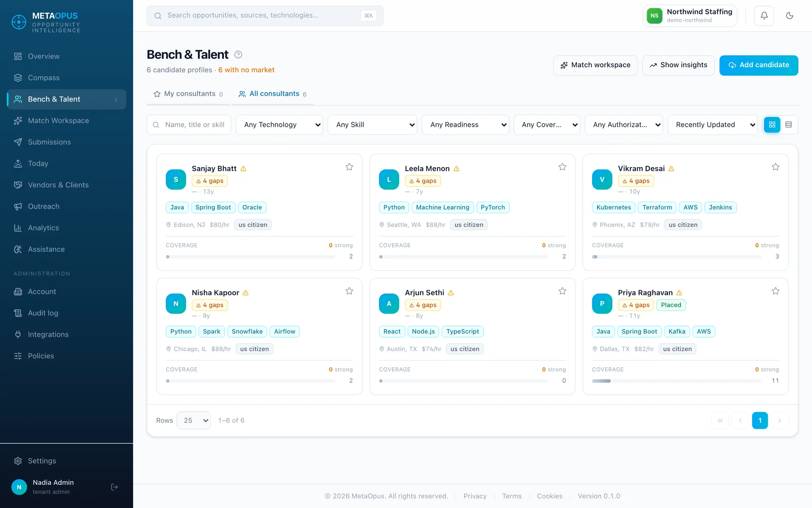The height and width of the screenshot is (508, 812).
Task: Open the Privacy footer link
Action: [475, 496]
